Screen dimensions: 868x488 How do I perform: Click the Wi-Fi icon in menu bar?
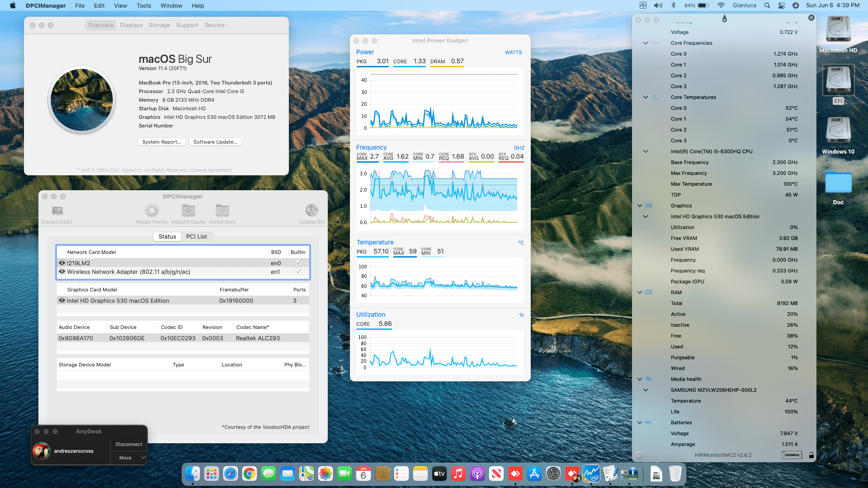[x=721, y=5]
